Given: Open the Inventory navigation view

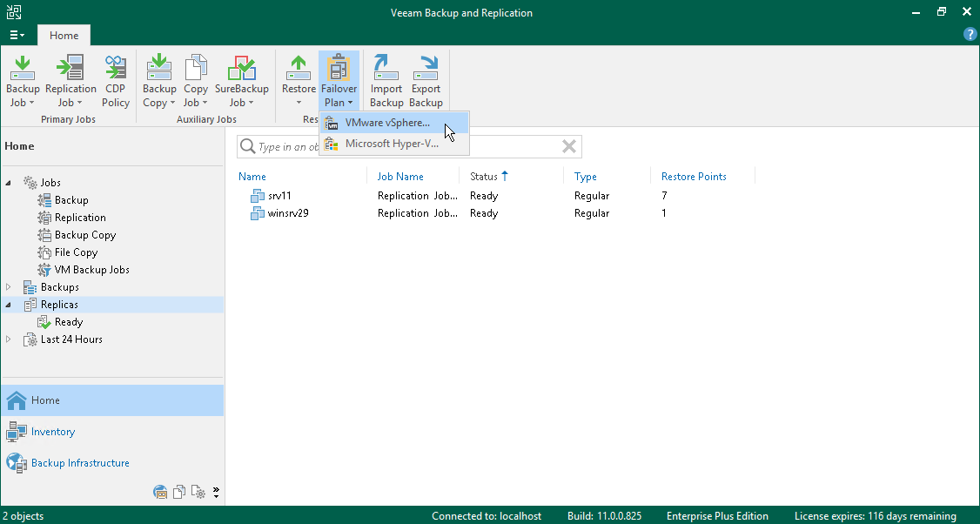Looking at the screenshot, I should pos(112,432).
